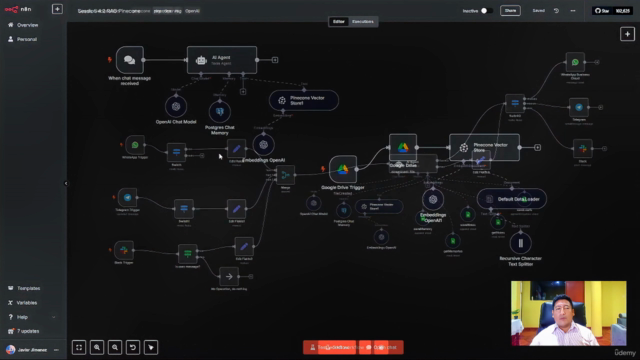The height and width of the screenshot is (360, 640).
Task: Switch to the Editor tab
Action: (339, 22)
